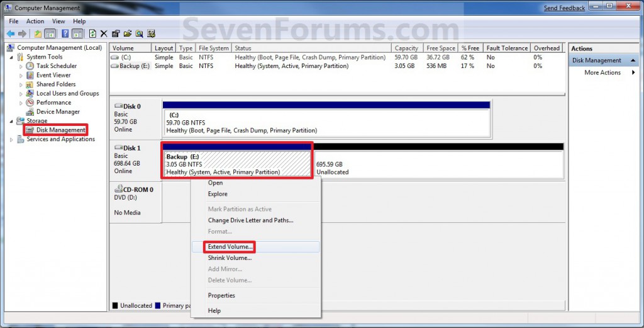Collapse the Storage tree node

(11, 122)
